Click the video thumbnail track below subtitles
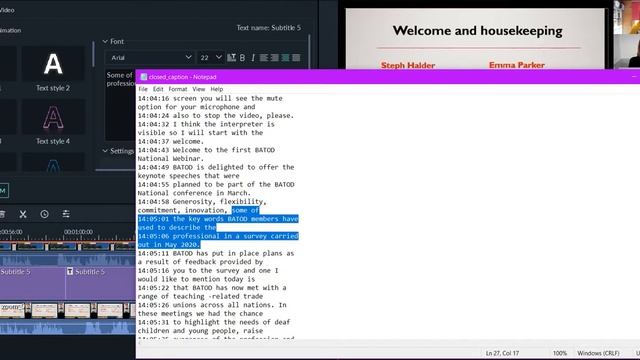This screenshot has width=640, height=360. (x=67, y=311)
